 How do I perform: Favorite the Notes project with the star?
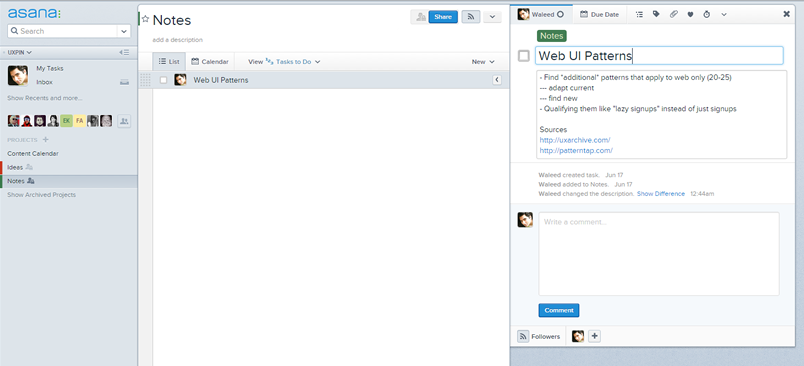pyautogui.click(x=146, y=19)
